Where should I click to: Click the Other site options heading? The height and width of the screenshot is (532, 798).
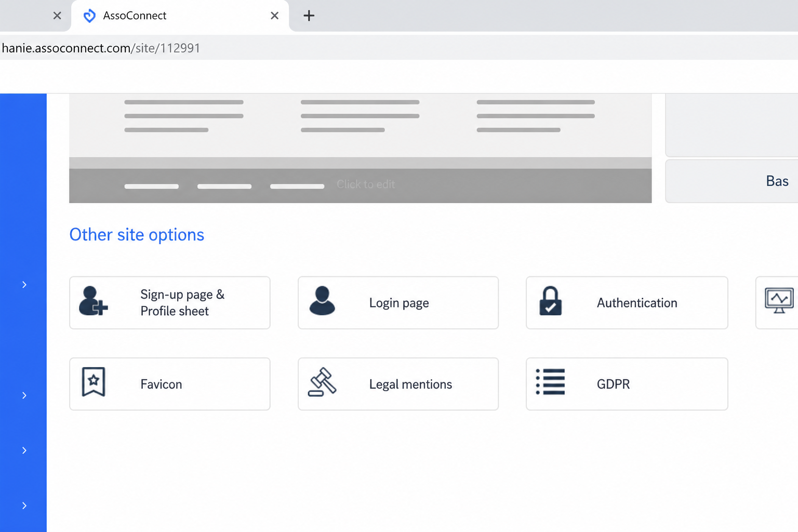(137, 235)
